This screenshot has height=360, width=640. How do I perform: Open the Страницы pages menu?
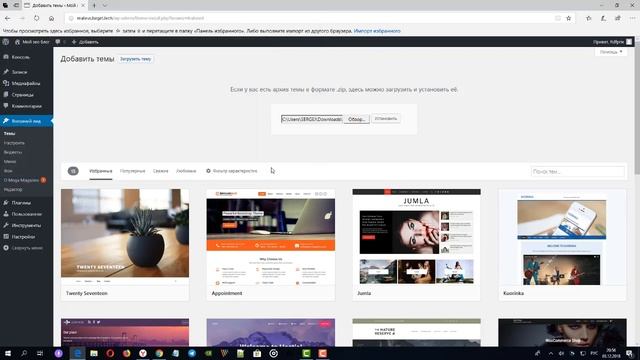pos(22,95)
